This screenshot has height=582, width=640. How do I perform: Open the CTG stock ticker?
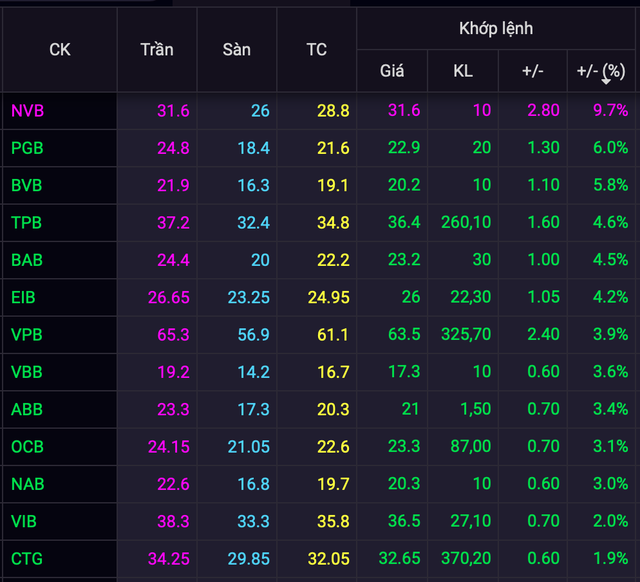[x=27, y=558]
